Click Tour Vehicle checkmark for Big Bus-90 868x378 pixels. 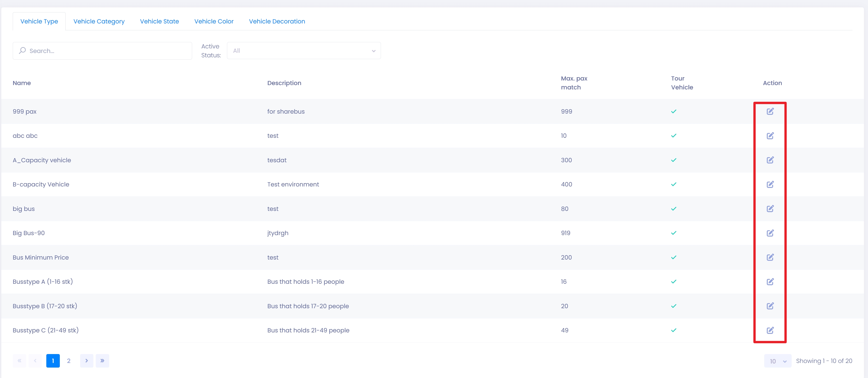pos(674,233)
